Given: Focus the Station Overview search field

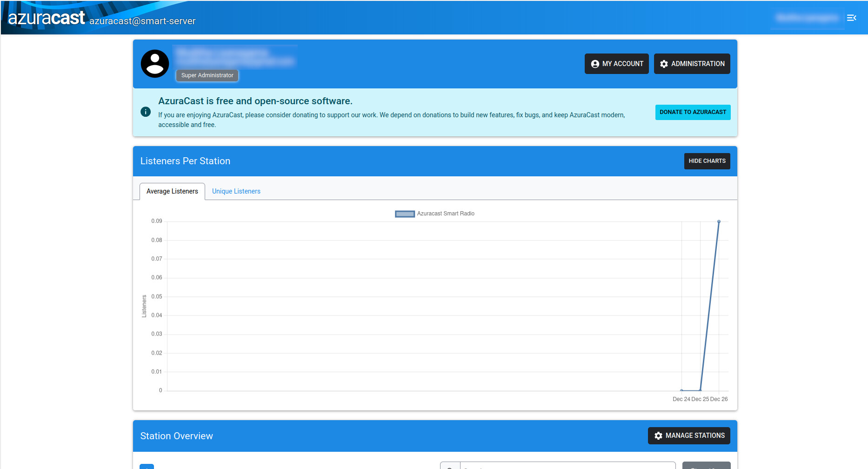Looking at the screenshot, I should point(568,466).
